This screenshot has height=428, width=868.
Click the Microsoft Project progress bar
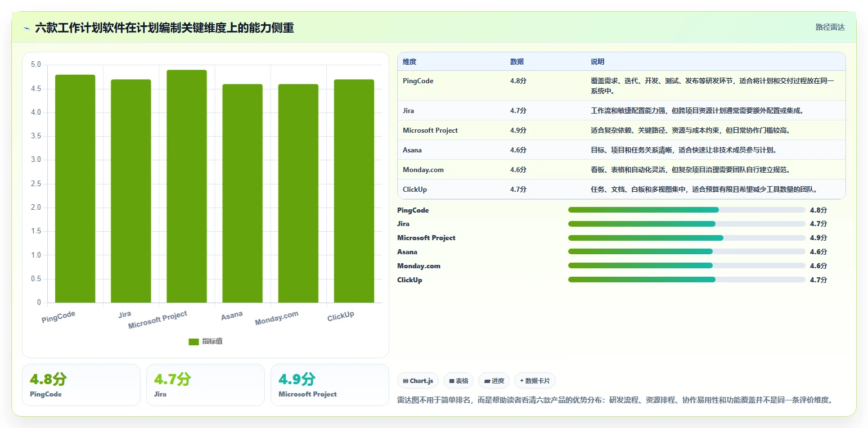pyautogui.click(x=687, y=238)
